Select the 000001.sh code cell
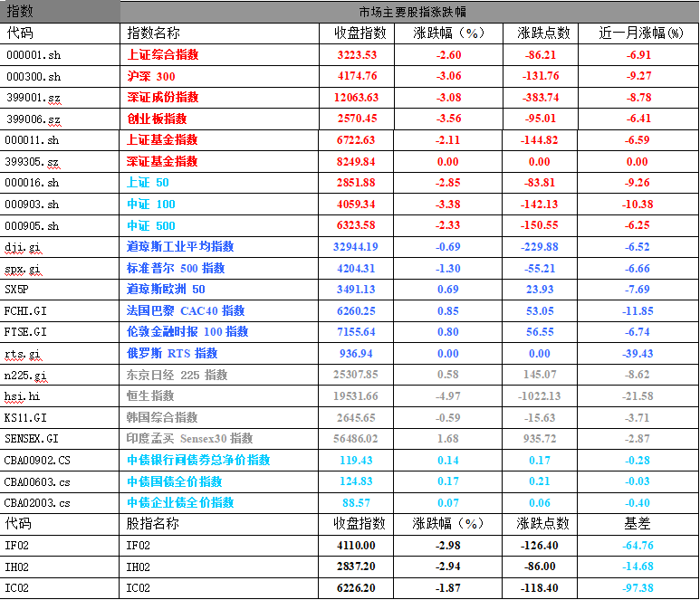Image resolution: width=700 pixels, height=600 pixels. [x=33, y=54]
